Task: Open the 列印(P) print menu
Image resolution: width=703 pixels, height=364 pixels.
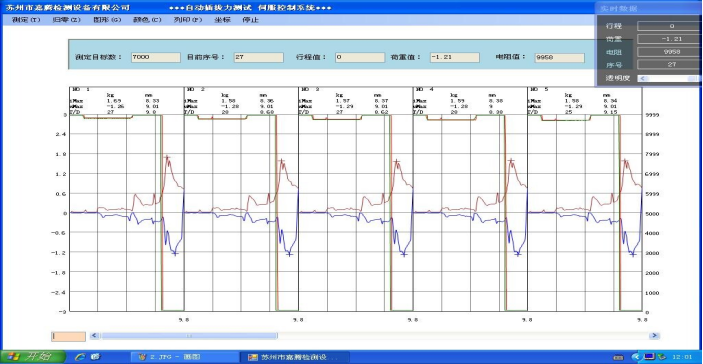Action: pos(188,20)
